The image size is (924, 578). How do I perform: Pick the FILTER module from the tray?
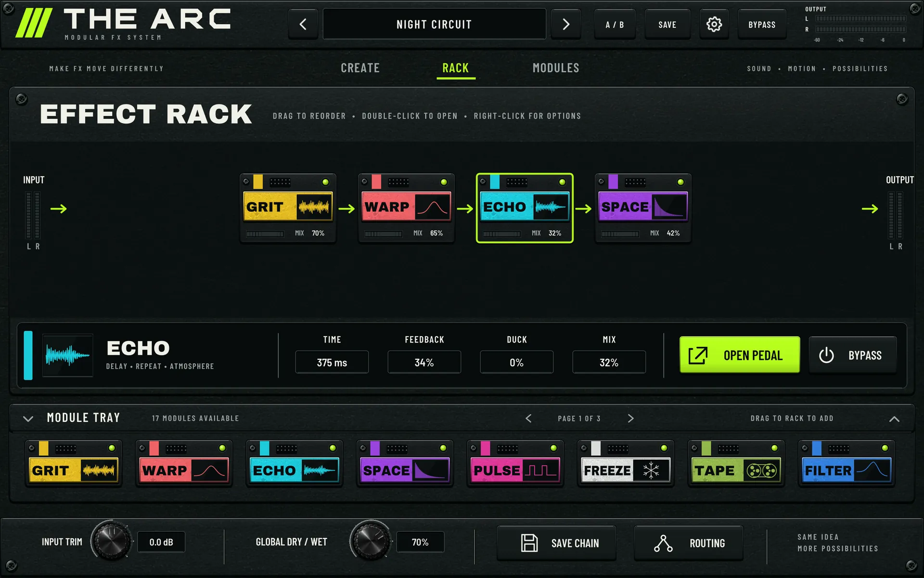847,463
